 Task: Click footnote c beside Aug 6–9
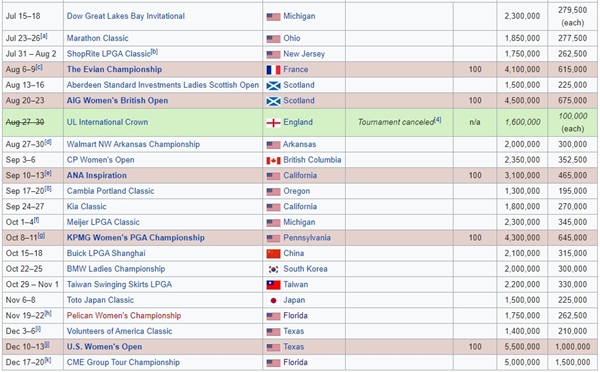[39, 67]
